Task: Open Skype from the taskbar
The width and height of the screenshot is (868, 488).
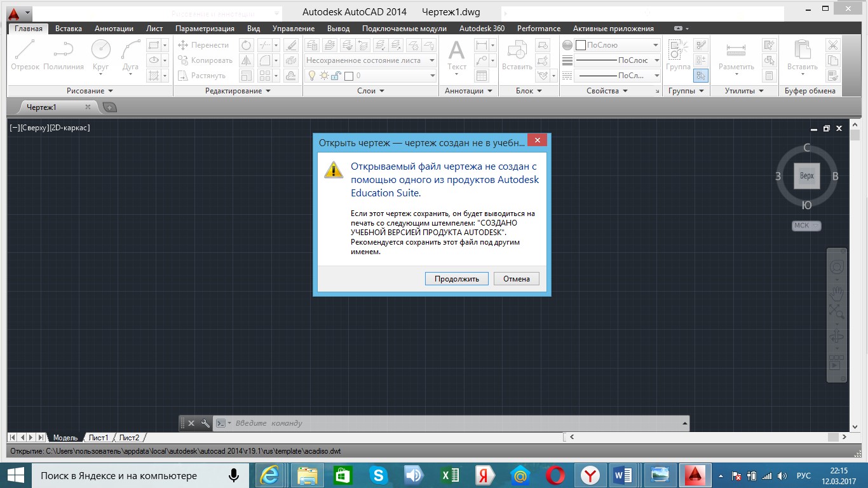Action: coord(380,475)
